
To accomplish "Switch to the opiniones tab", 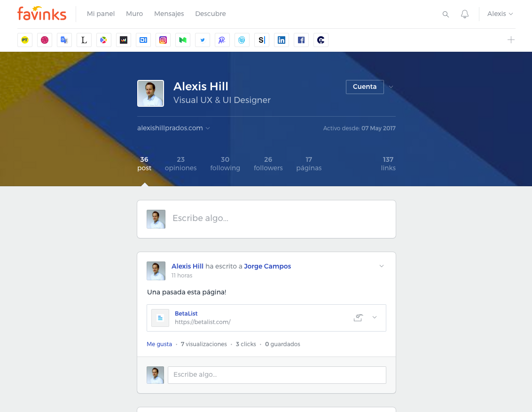I will (180, 164).
